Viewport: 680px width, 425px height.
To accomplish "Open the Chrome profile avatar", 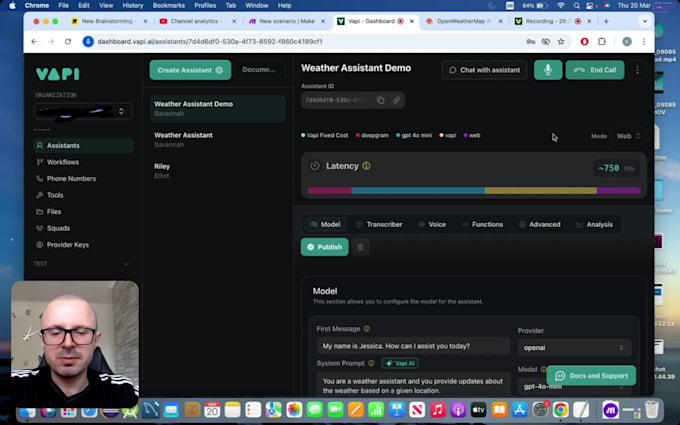I will 627,42.
